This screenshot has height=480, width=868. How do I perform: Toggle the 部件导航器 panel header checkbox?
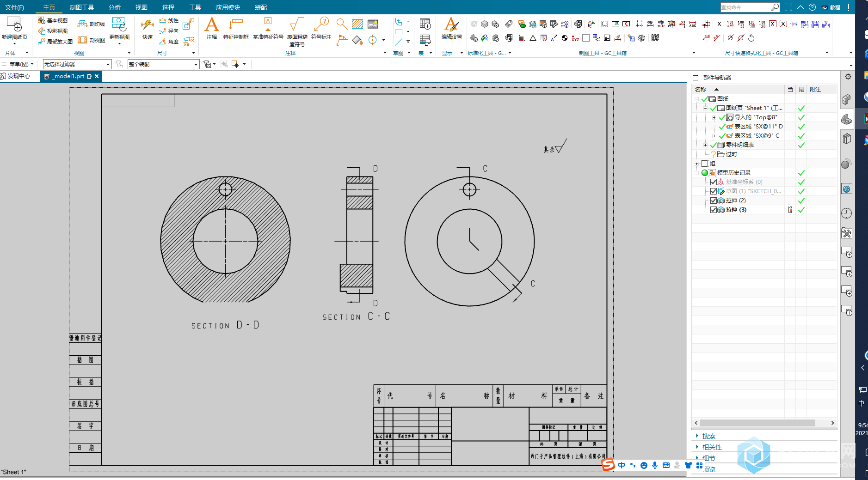(x=696, y=78)
